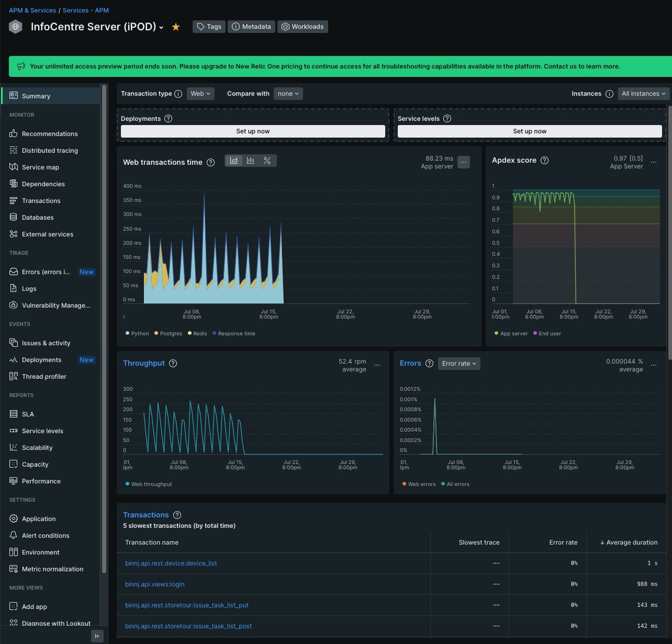Open Recommendations in the sidebar
The width and height of the screenshot is (672, 644).
coord(51,133)
